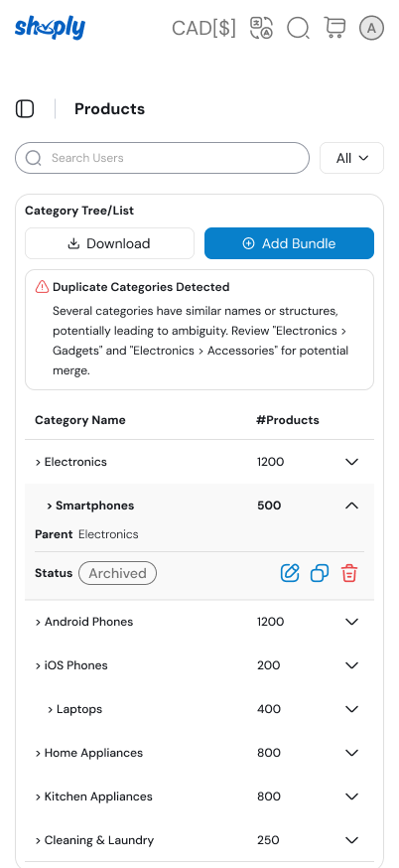Click the Search Users input field
Screen dimensions: 399x868
162,158
